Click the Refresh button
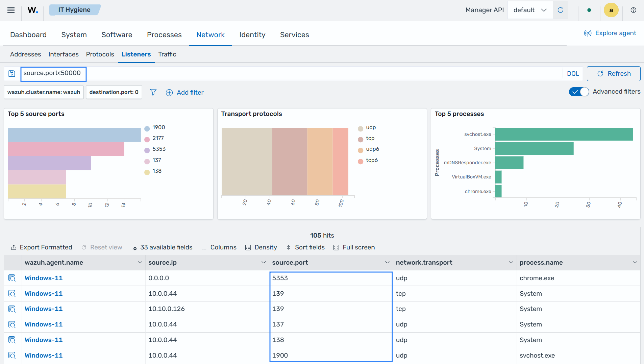 click(x=613, y=74)
